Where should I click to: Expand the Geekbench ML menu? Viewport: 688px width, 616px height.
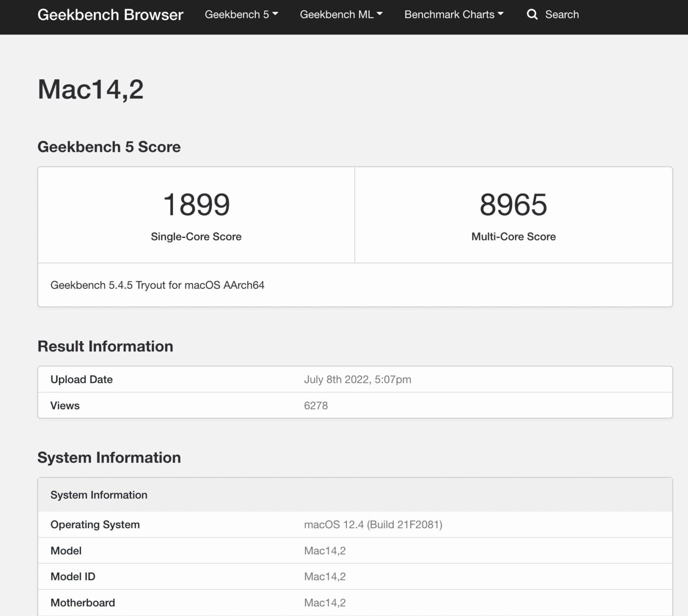341,14
